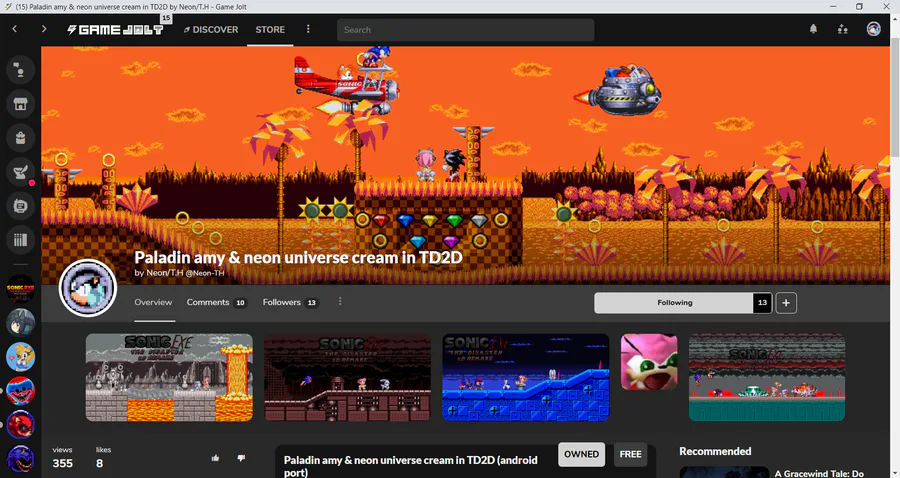Open more options next to Followers tab

(x=340, y=301)
